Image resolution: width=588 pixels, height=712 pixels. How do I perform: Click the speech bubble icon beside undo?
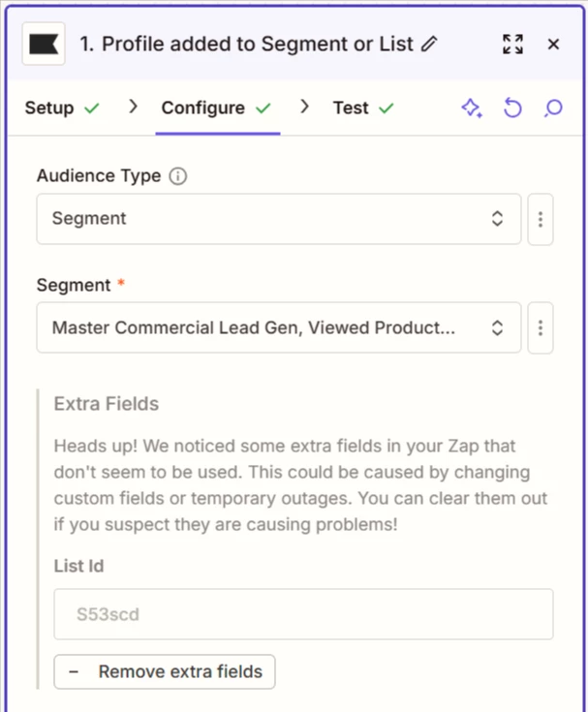(553, 108)
